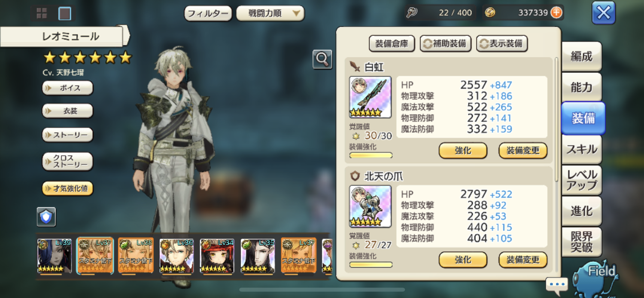Open the 限界突破 tab
The height and width of the screenshot is (298, 644).
582,242
